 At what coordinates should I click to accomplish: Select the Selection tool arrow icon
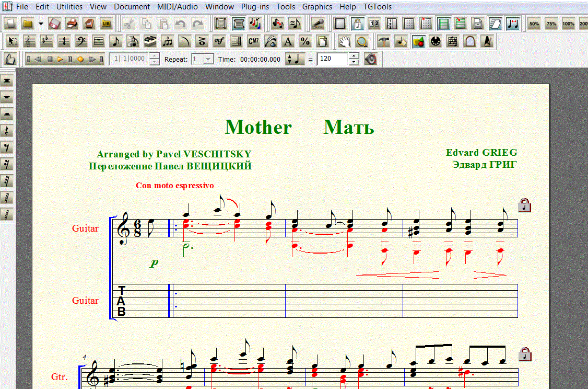tap(13, 41)
